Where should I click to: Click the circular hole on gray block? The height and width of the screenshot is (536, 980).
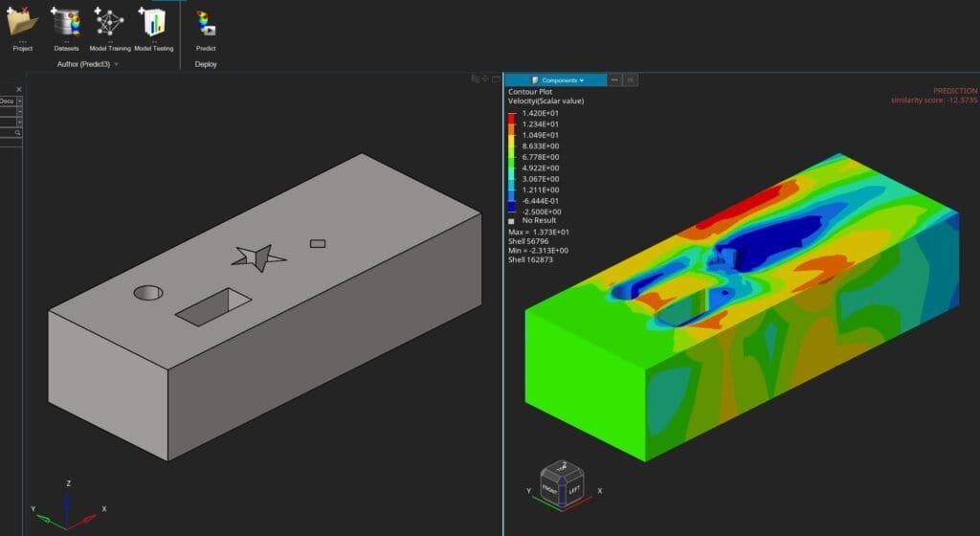pyautogui.click(x=148, y=292)
